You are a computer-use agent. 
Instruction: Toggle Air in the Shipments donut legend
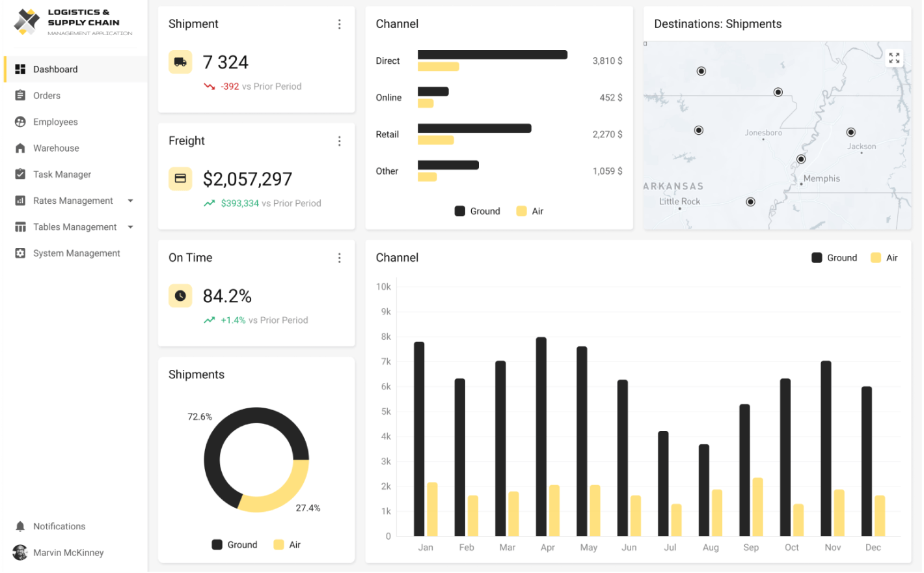tap(288, 544)
